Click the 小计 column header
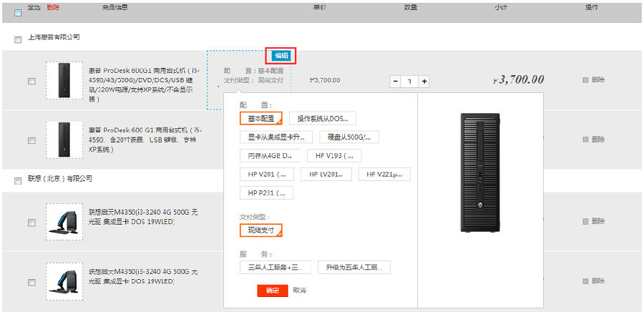Image resolution: width=644 pixels, height=312 pixels. pyautogui.click(x=501, y=7)
